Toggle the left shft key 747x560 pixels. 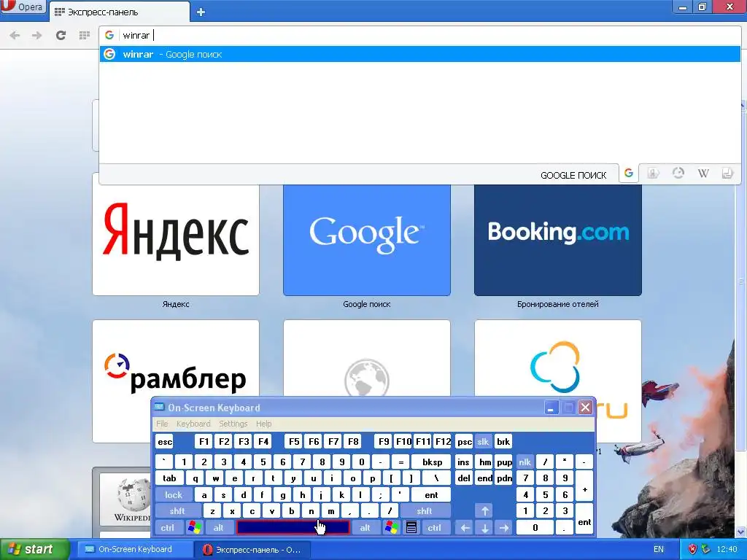(177, 511)
